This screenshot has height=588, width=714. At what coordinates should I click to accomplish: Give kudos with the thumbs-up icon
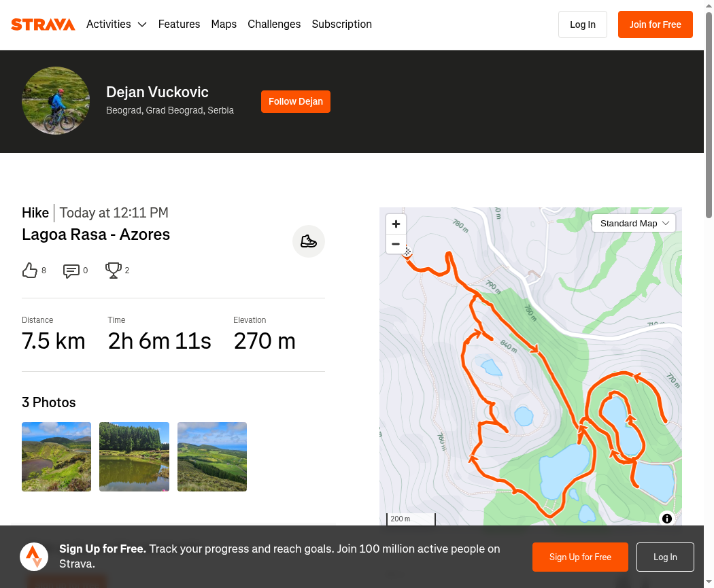(30, 271)
